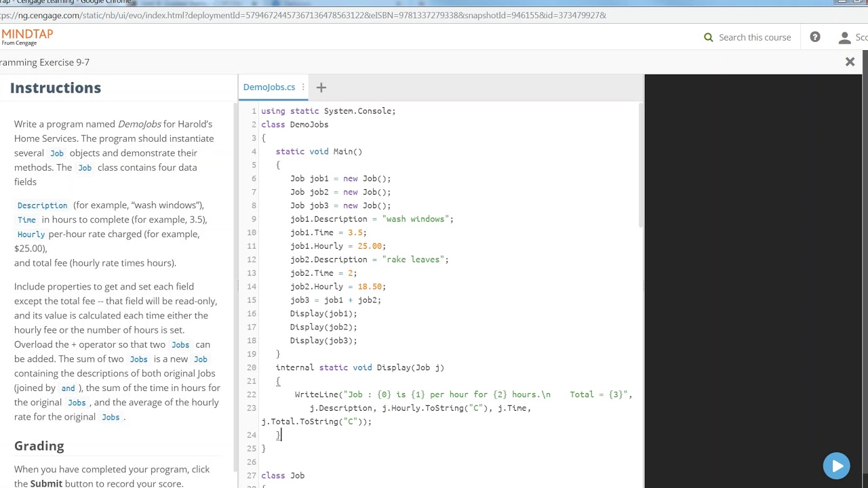Click the editor vertical scrollbar
Viewport: 868px width, 488px height.
[640, 166]
